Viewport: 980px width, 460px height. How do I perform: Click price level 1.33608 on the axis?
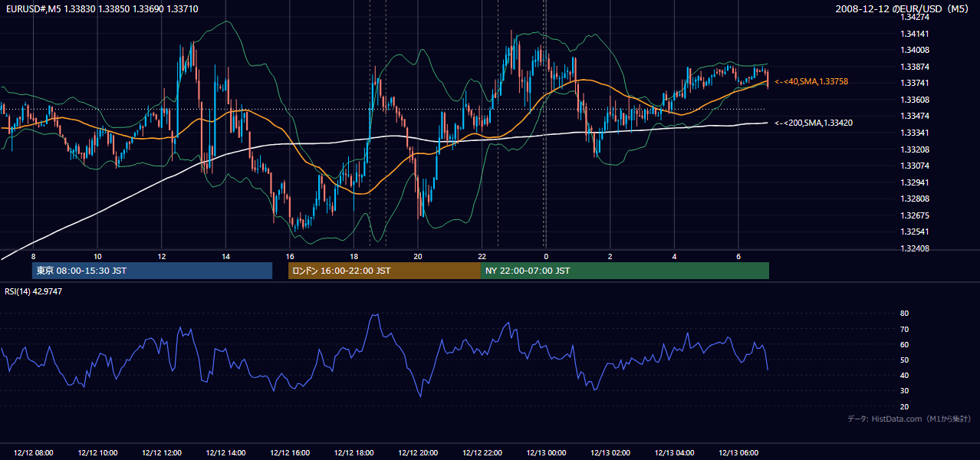[916, 100]
